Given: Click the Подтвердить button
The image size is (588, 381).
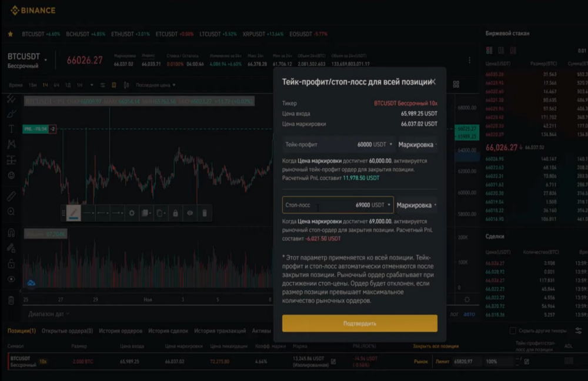Looking at the screenshot, I should click(x=360, y=323).
